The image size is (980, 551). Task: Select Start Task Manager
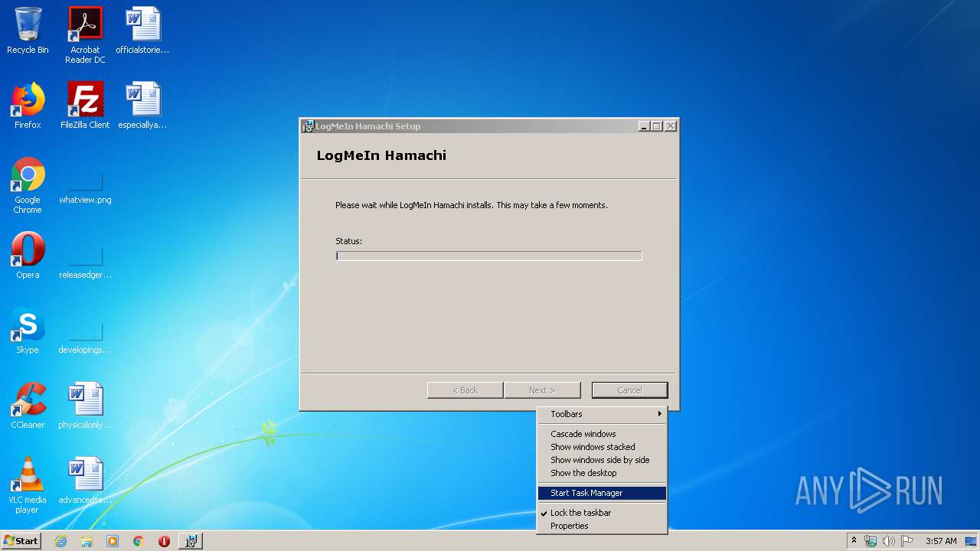click(x=602, y=493)
